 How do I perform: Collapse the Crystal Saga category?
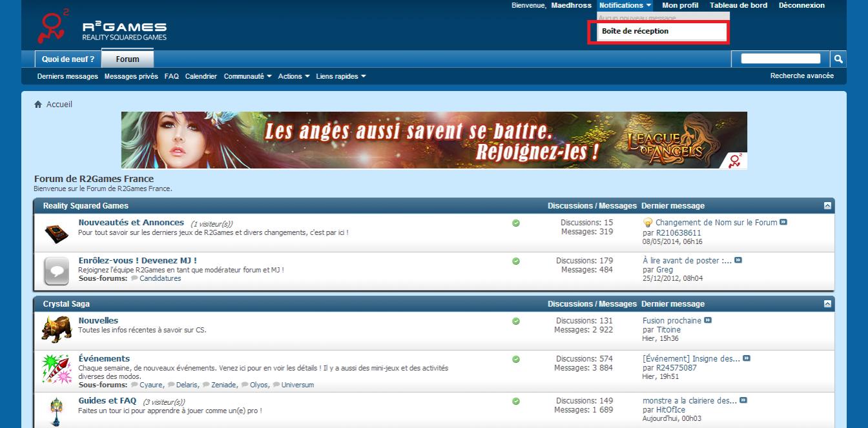tap(827, 303)
